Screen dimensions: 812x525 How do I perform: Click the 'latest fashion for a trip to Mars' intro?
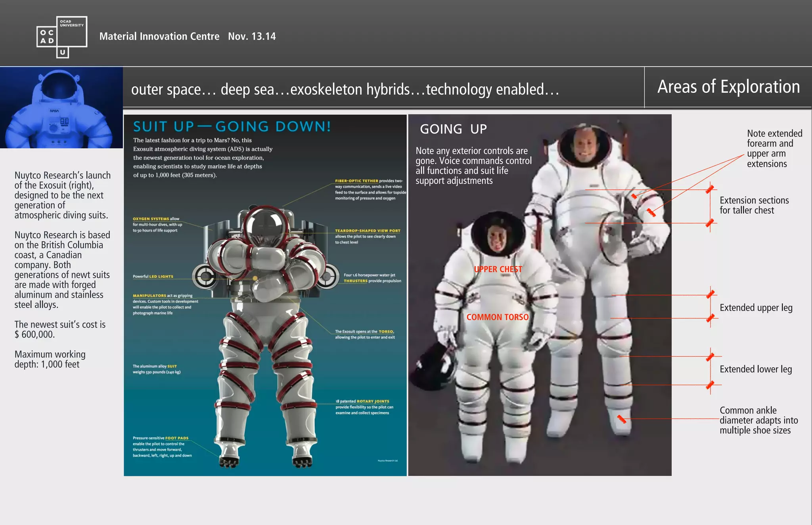click(x=203, y=158)
